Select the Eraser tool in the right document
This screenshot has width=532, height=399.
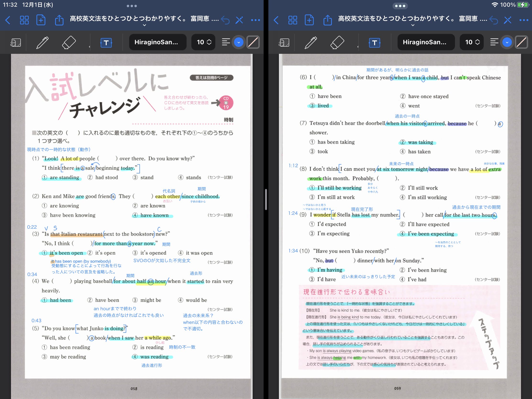pyautogui.click(x=338, y=42)
